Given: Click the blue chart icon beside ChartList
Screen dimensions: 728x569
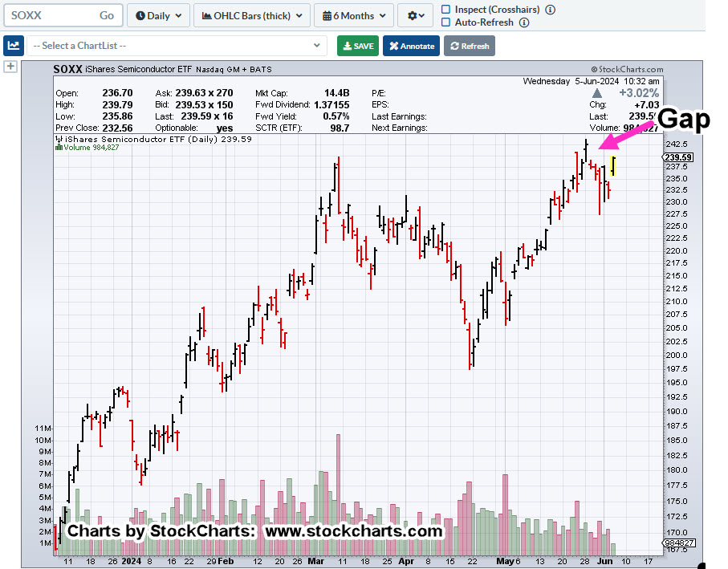Looking at the screenshot, I should (14, 46).
